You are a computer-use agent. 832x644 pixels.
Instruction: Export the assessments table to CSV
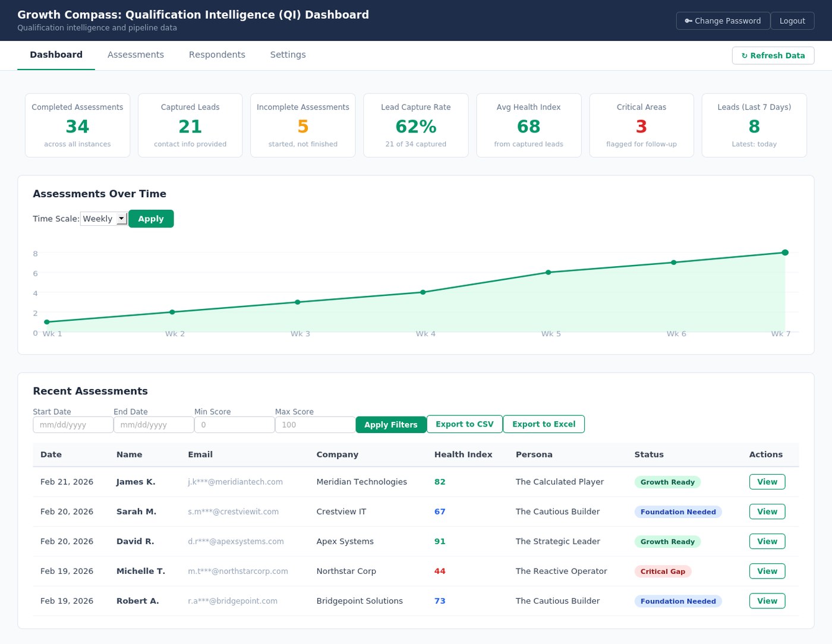464,424
